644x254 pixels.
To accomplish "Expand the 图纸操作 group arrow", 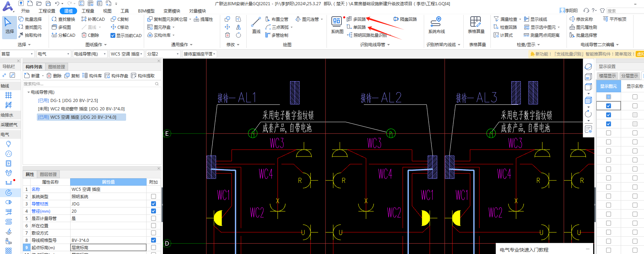I will click(105, 45).
